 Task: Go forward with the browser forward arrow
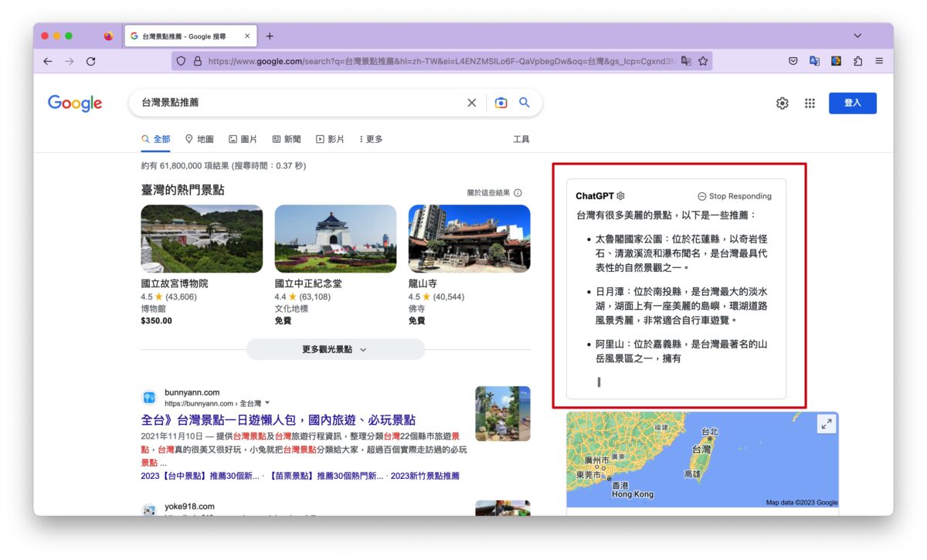pos(70,61)
